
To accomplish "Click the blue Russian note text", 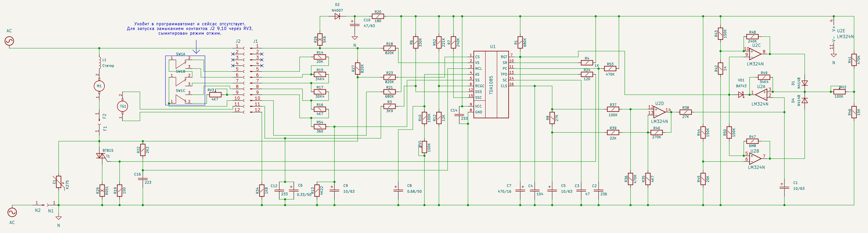I will pos(190,29).
